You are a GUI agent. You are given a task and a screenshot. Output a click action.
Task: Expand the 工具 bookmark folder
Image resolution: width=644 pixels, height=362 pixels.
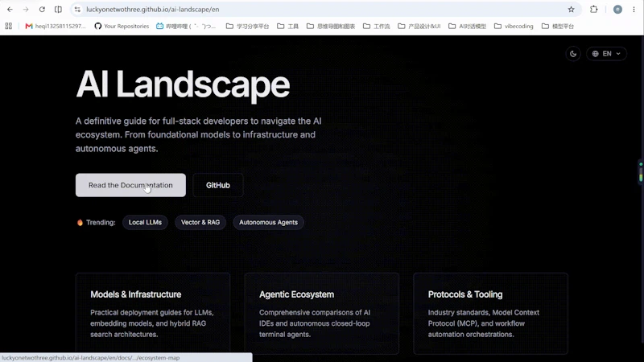tap(288, 26)
